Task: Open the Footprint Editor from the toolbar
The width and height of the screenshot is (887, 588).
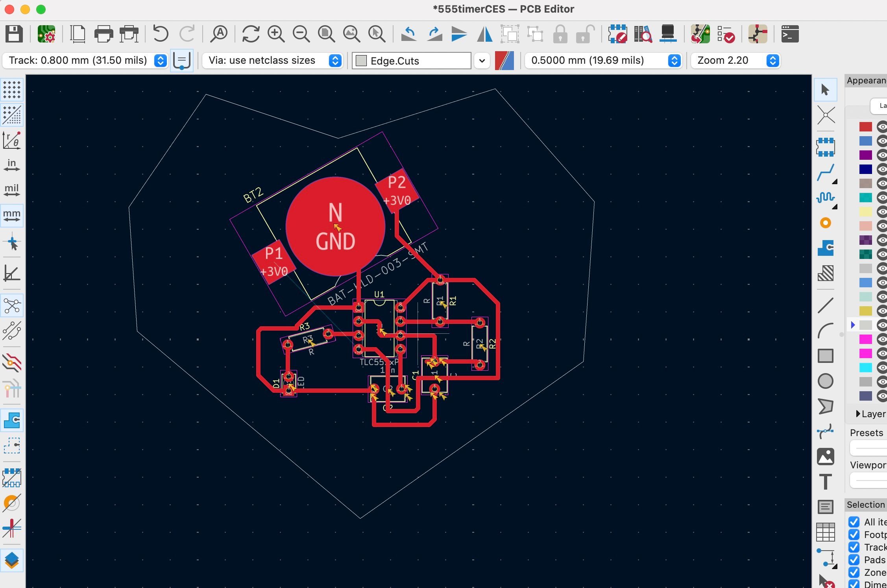Action: tap(617, 34)
